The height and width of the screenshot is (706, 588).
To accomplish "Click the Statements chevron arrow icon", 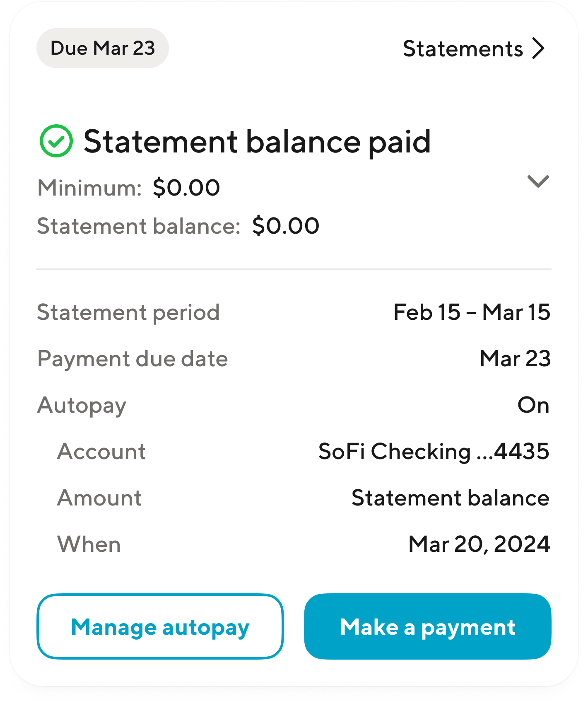I will coord(538,49).
